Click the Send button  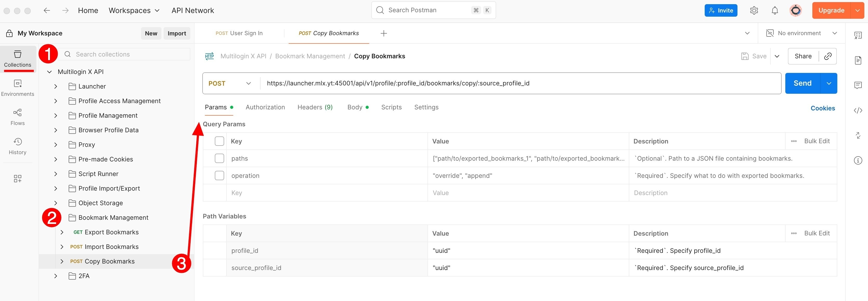(x=802, y=83)
